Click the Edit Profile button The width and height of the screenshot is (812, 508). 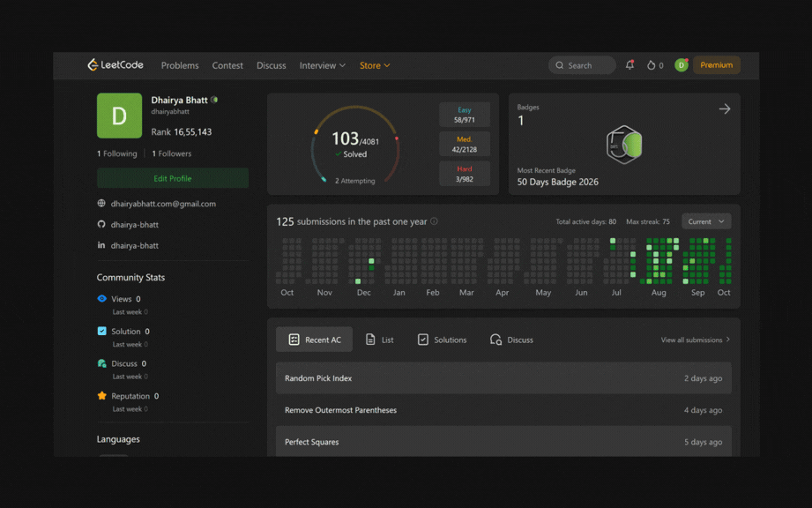(x=173, y=178)
